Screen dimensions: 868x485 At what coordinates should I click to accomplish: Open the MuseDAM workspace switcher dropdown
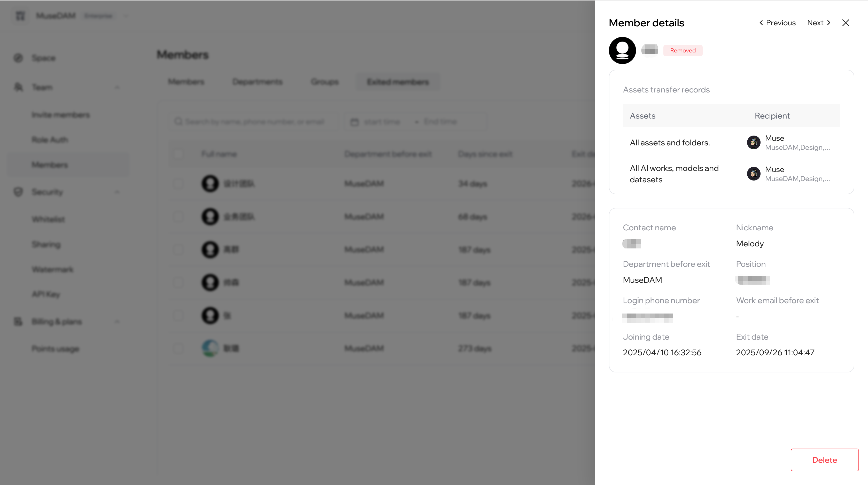(x=126, y=15)
